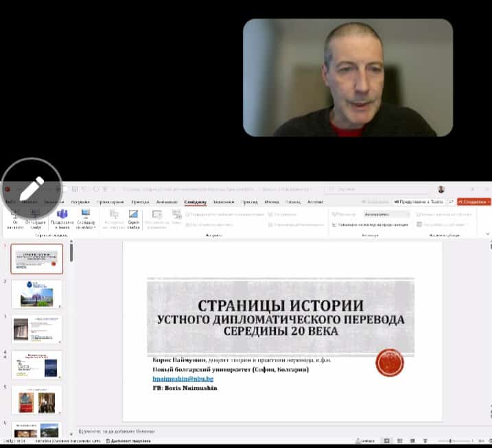This screenshot has width=492, height=448.
Task: Open the Custom Slide Show dropdown
Action: [x=86, y=217]
